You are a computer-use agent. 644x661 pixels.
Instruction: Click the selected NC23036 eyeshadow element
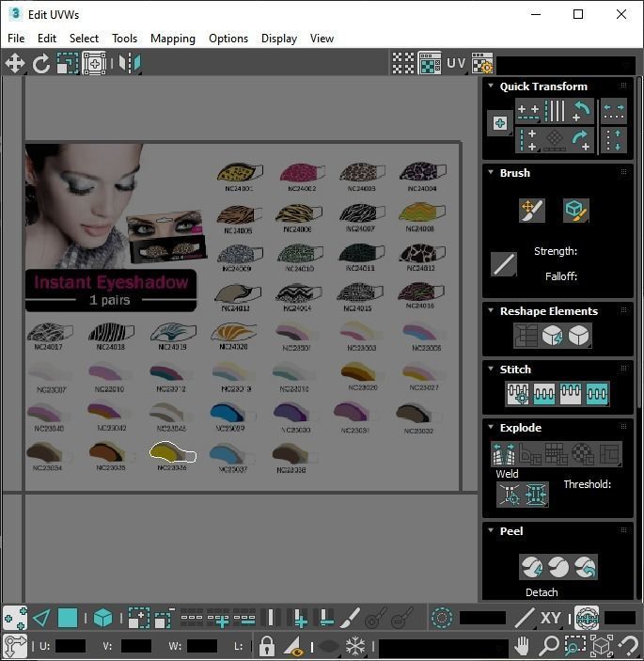click(172, 452)
